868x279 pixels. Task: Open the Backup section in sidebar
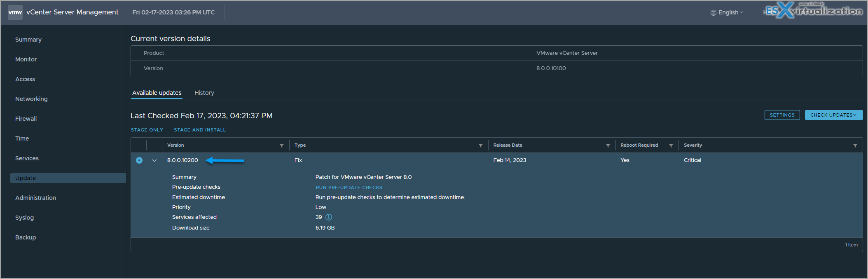point(26,237)
